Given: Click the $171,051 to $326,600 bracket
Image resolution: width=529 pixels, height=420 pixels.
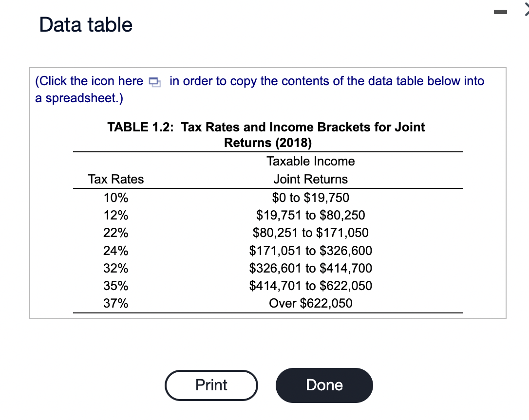Looking at the screenshot, I should [x=311, y=251].
